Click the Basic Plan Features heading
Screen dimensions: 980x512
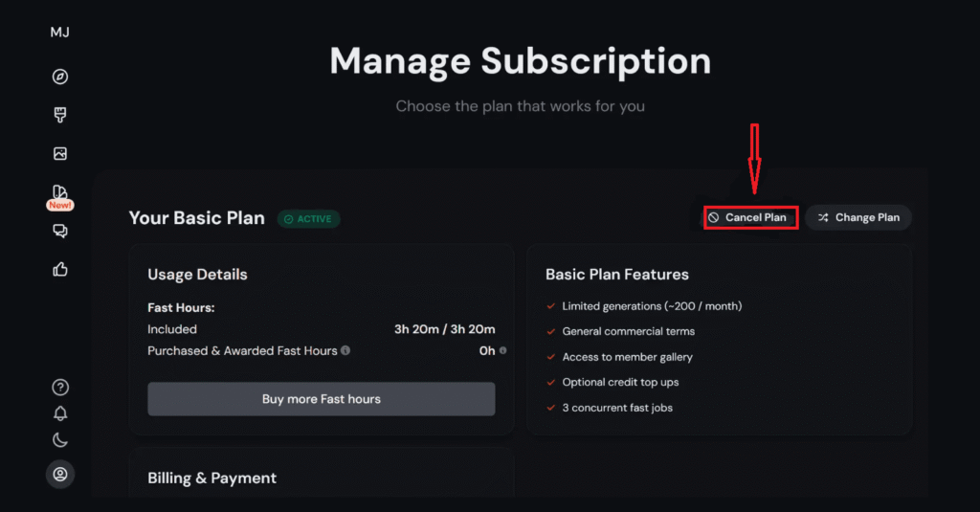tap(616, 275)
